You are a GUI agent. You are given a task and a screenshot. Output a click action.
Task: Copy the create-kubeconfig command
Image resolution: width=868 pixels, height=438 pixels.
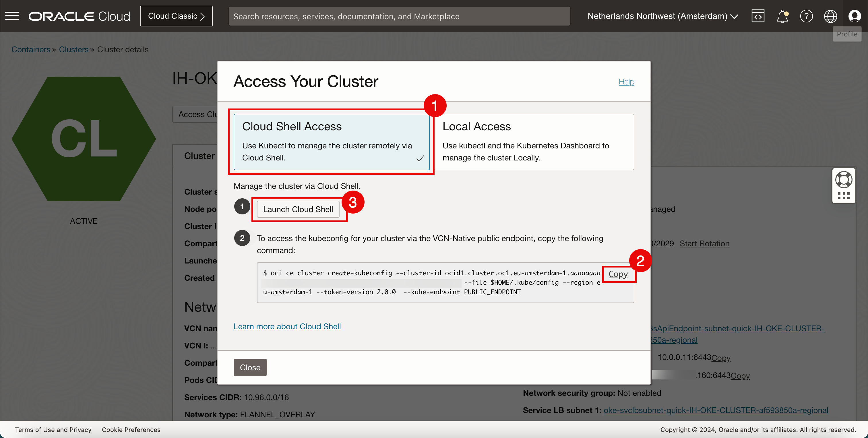coord(618,274)
